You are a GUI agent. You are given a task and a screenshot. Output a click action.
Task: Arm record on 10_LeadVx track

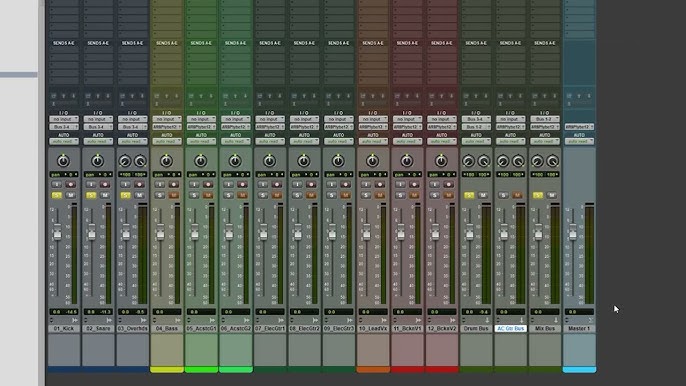380,185
